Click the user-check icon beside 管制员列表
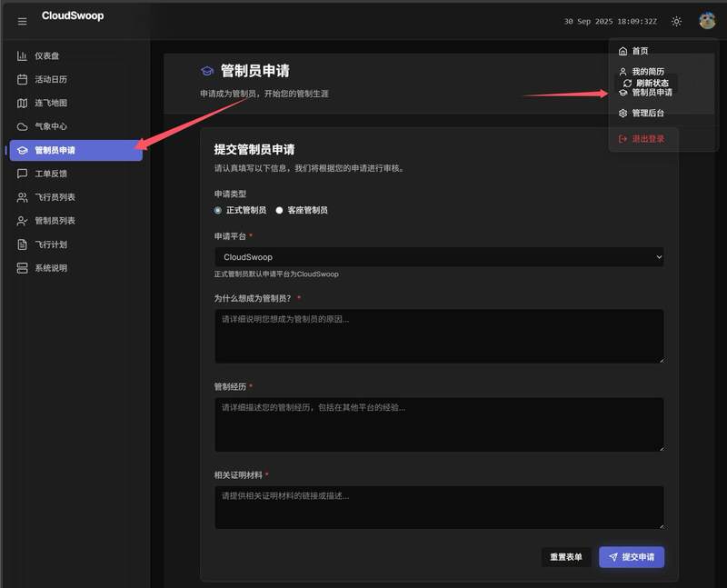Image resolution: width=727 pixels, height=588 pixels. tap(22, 221)
